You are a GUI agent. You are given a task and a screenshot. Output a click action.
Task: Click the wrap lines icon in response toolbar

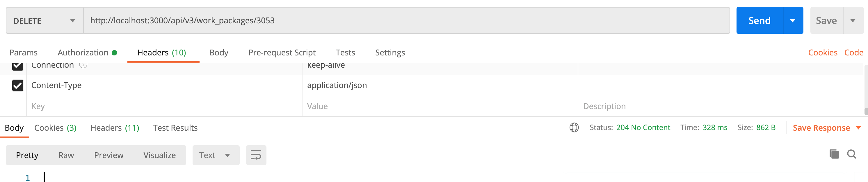point(256,155)
